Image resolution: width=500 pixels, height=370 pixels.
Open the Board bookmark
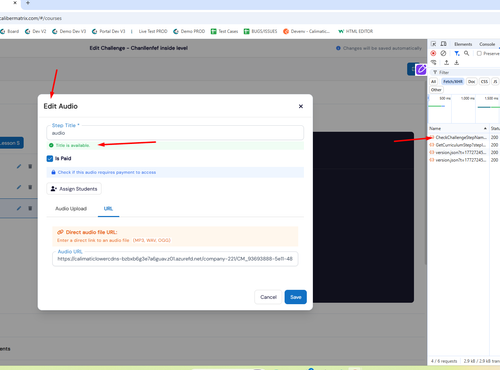click(10, 31)
